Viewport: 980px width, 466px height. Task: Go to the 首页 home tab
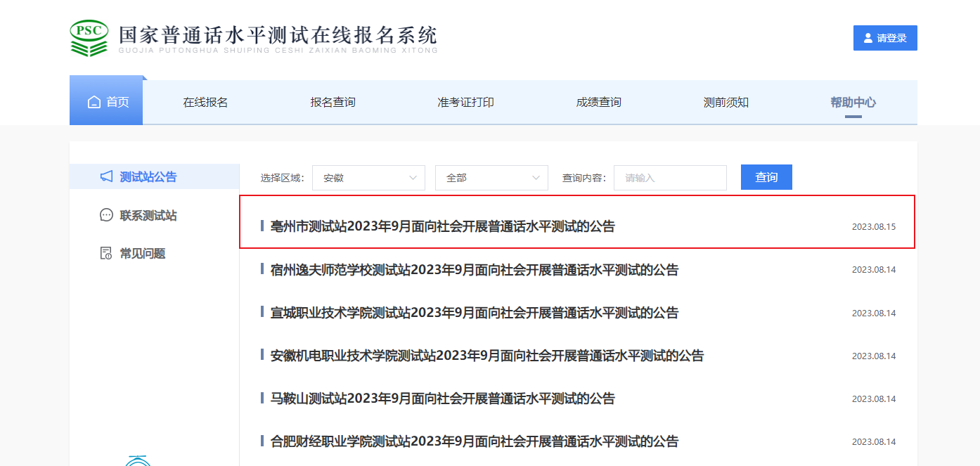[106, 101]
